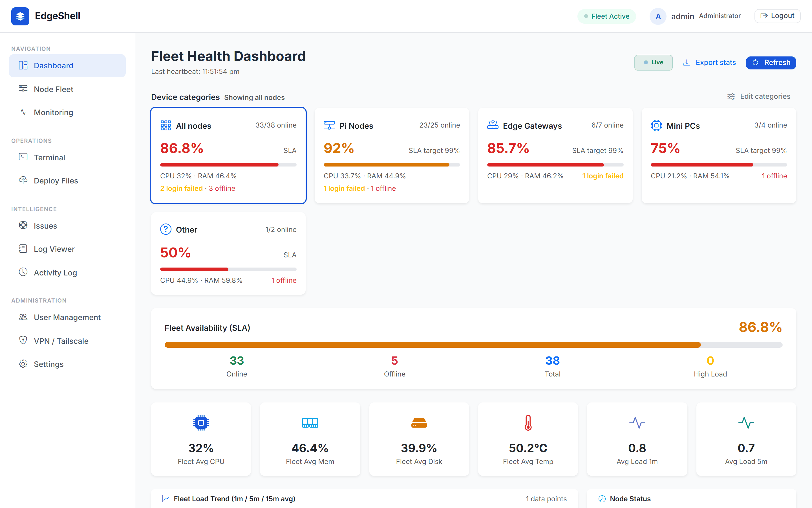
Task: Select the All nodes category card
Action: 228,156
